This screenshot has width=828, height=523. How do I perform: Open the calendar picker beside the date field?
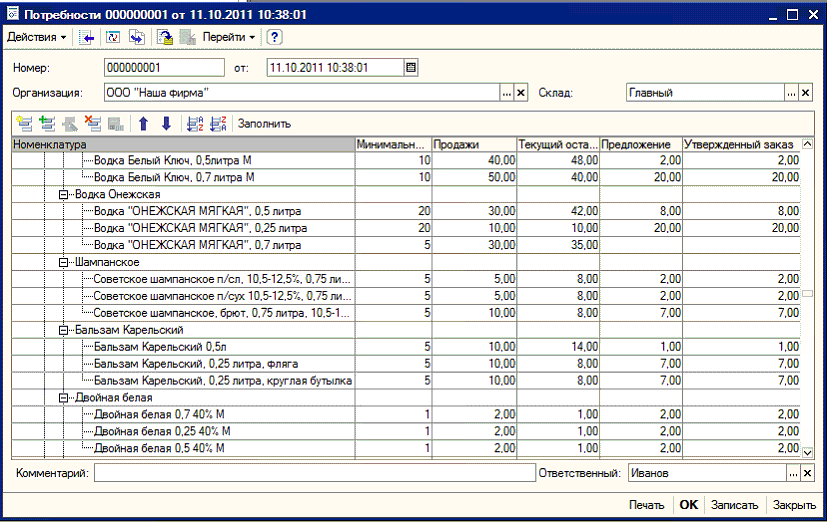(x=410, y=68)
